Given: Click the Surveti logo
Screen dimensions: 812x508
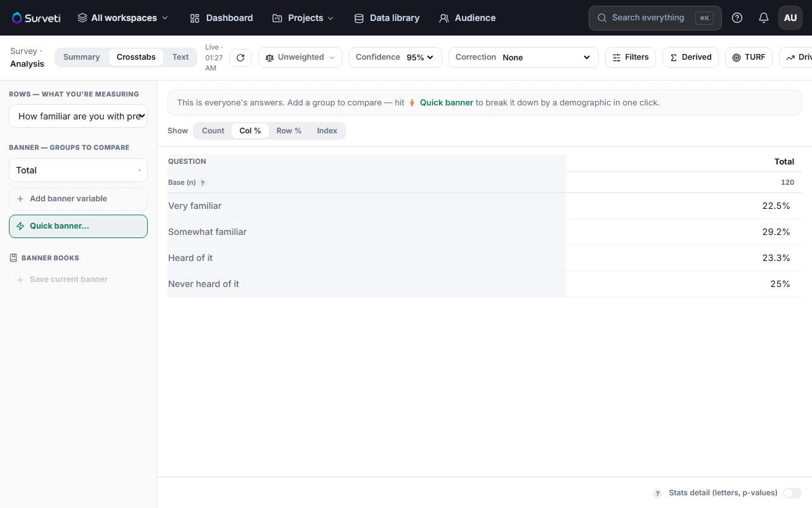Looking at the screenshot, I should (x=36, y=18).
